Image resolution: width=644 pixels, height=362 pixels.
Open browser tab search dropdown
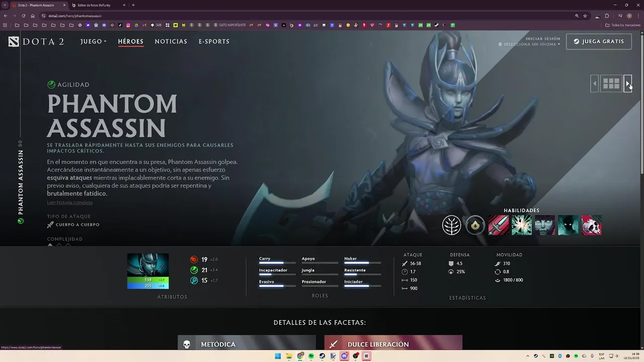click(x=5, y=5)
